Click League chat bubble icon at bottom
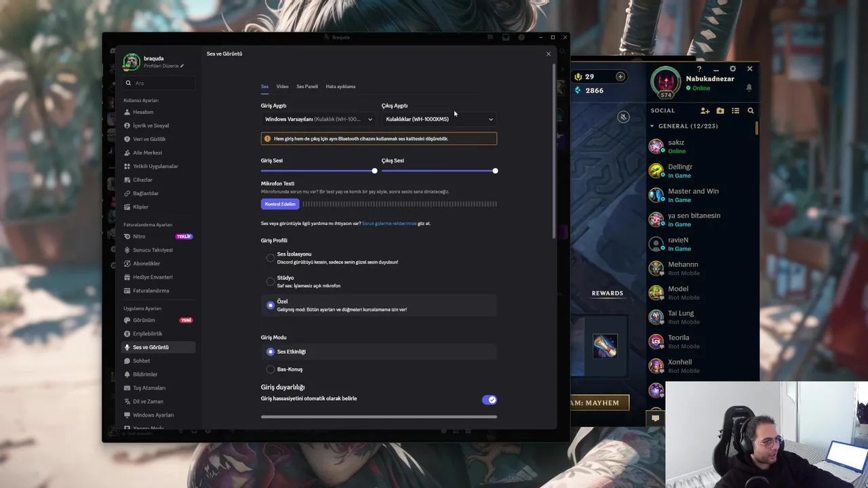Viewport: 868px width, 488px height. pyautogui.click(x=655, y=418)
